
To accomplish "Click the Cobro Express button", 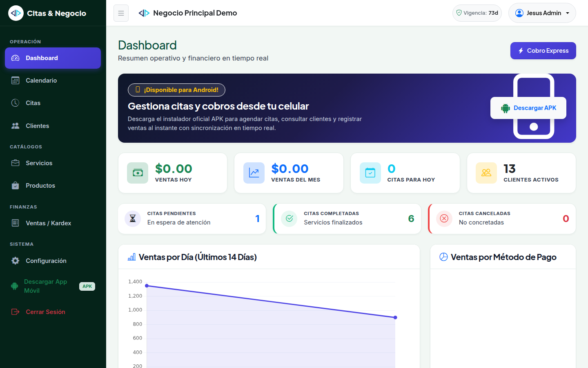I will tap(543, 51).
